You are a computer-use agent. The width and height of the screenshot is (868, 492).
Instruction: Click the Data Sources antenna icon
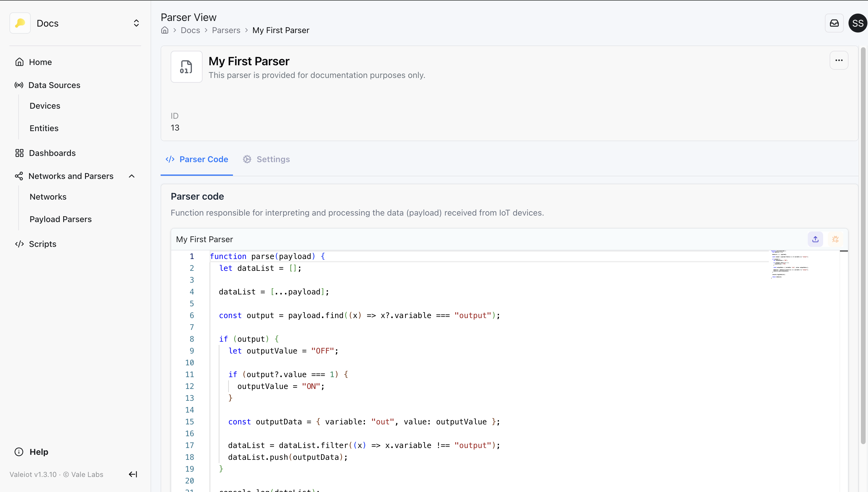[x=19, y=85]
